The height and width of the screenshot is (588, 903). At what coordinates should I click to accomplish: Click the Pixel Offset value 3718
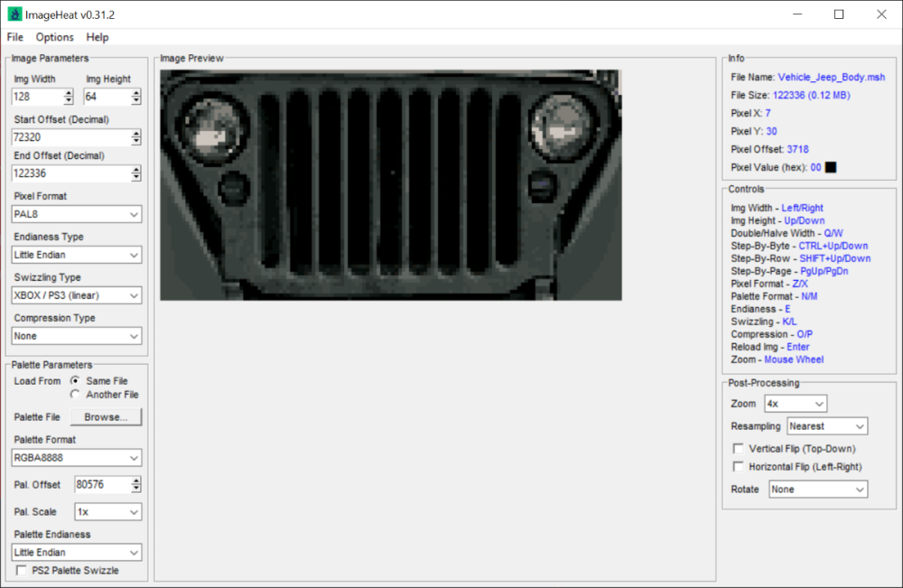coord(797,149)
